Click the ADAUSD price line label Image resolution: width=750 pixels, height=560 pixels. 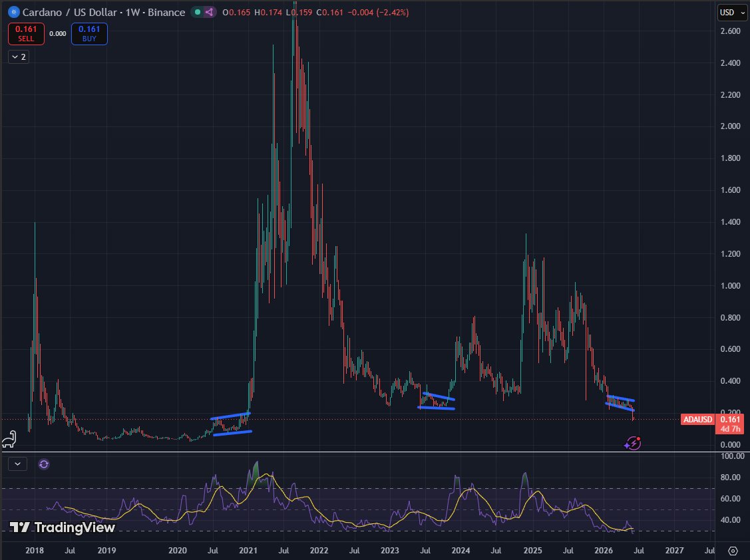coord(697,420)
